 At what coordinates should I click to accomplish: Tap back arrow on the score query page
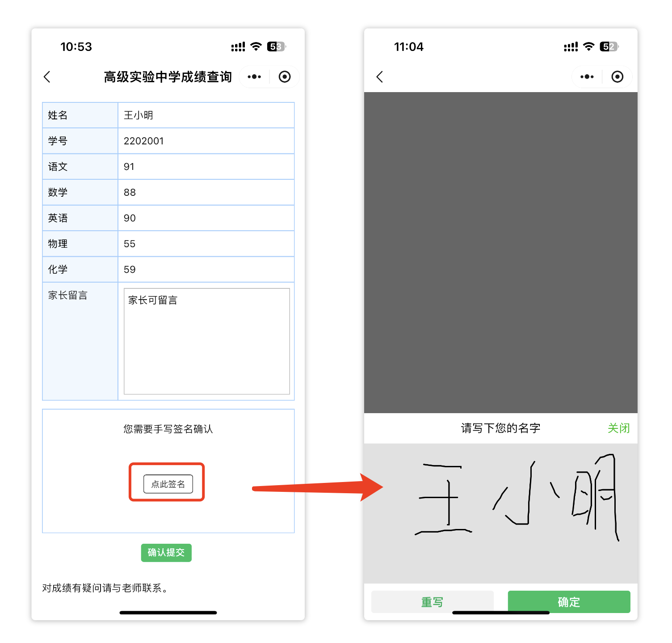(47, 77)
